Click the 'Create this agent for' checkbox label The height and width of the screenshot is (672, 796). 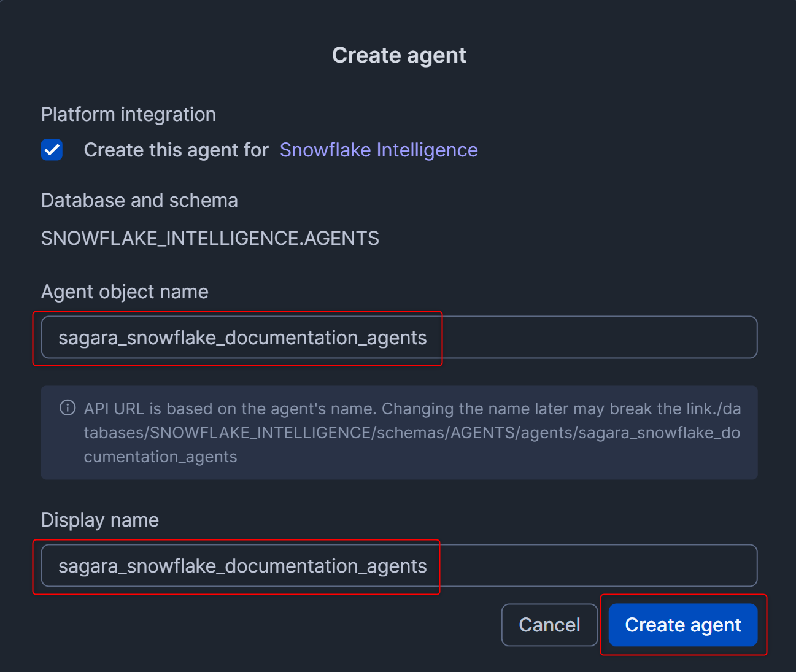(x=176, y=150)
